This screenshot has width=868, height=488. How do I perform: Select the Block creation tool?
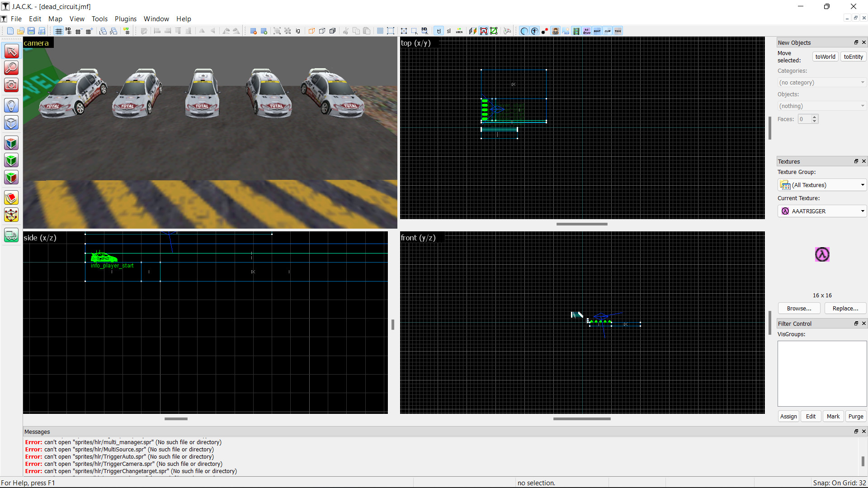11,122
